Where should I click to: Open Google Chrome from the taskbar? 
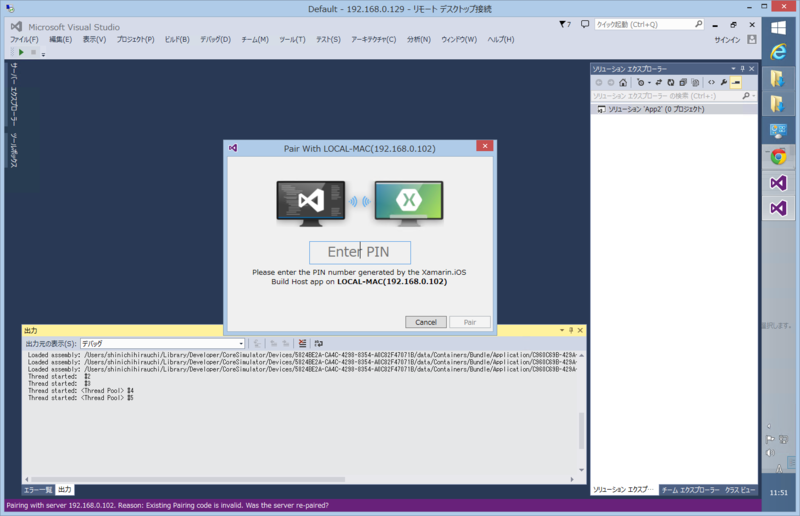(x=778, y=156)
